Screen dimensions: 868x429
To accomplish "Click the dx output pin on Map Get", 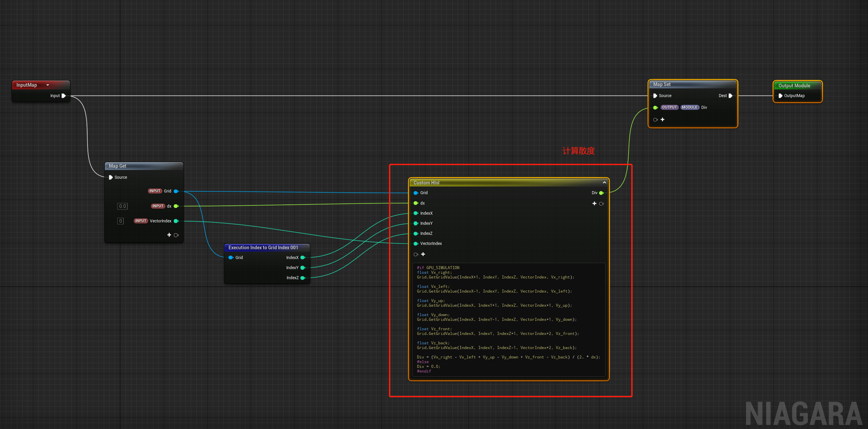I will coord(176,206).
